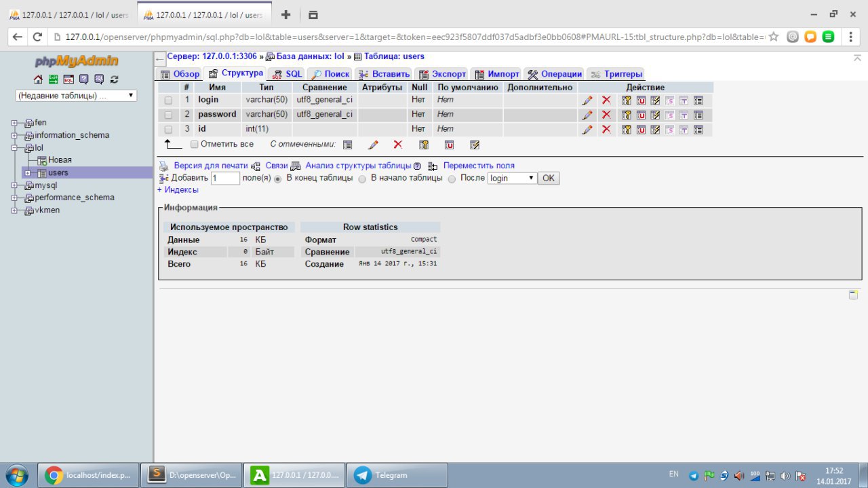Select 'В конец таблицы' radio button
Viewport: 868px width, 488px height.
click(x=277, y=179)
